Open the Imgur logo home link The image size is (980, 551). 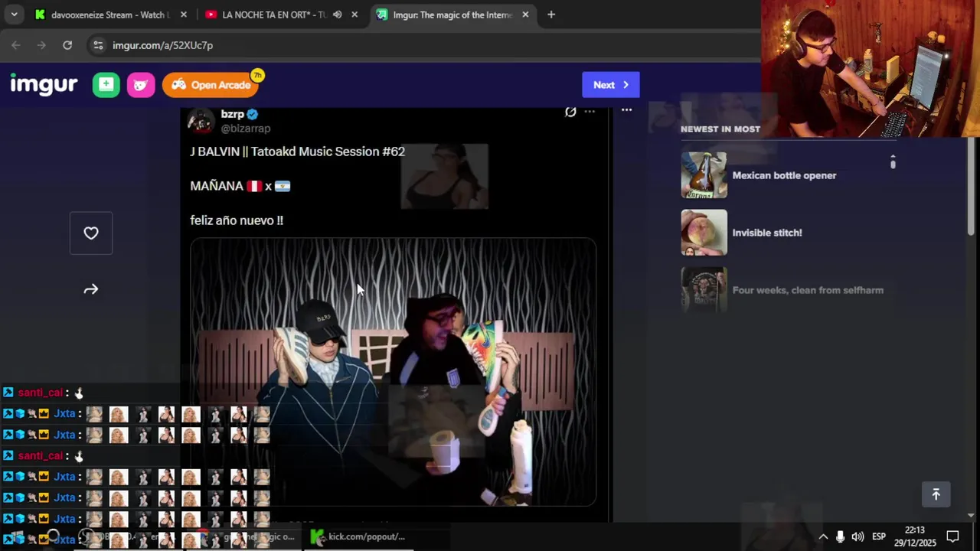pyautogui.click(x=44, y=84)
